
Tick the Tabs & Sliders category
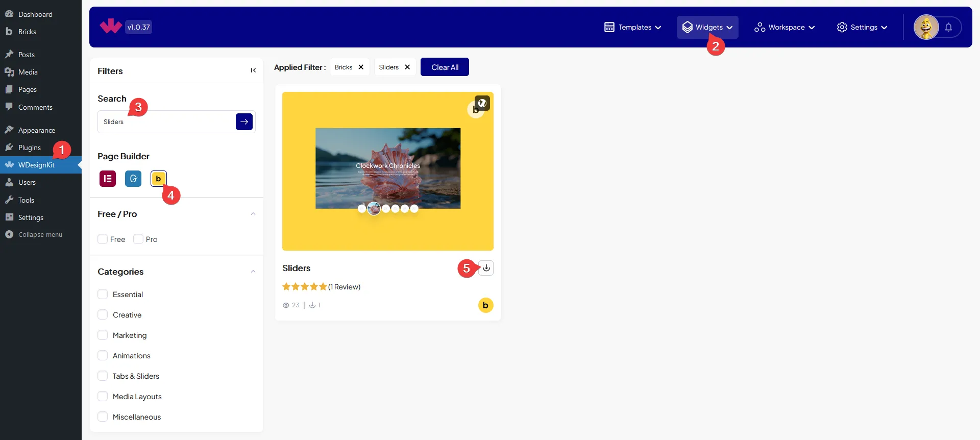coord(103,376)
